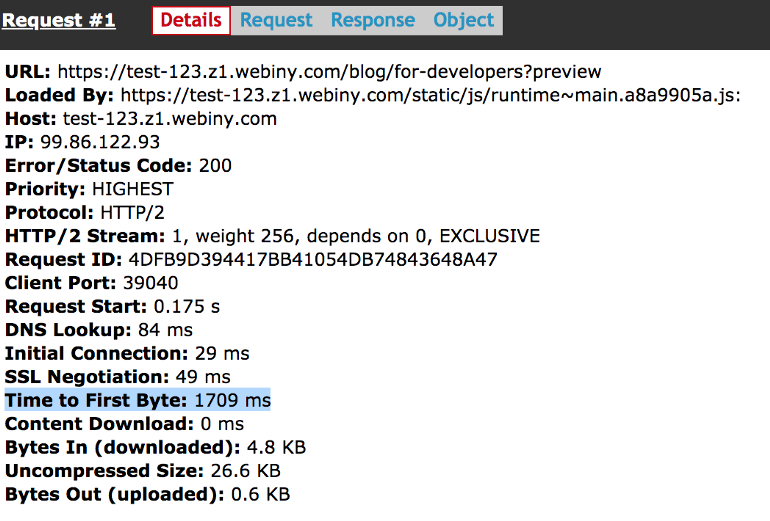Click the Loaded By runtime~main script URL
Image resolution: width=770 pixels, height=521 pixels.
click(430, 96)
